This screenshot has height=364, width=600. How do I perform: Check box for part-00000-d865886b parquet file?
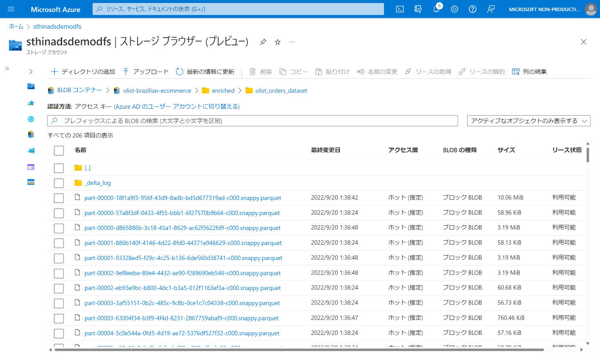point(59,228)
